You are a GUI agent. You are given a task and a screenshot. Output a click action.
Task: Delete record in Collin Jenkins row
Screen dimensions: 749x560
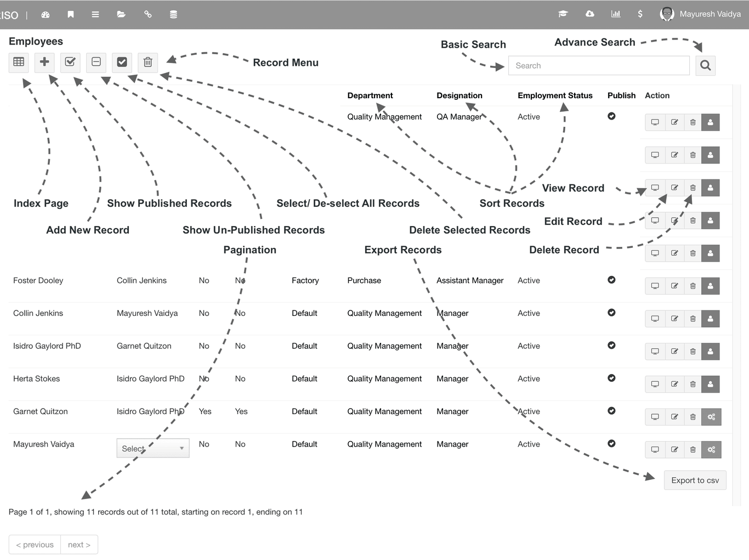[693, 319]
